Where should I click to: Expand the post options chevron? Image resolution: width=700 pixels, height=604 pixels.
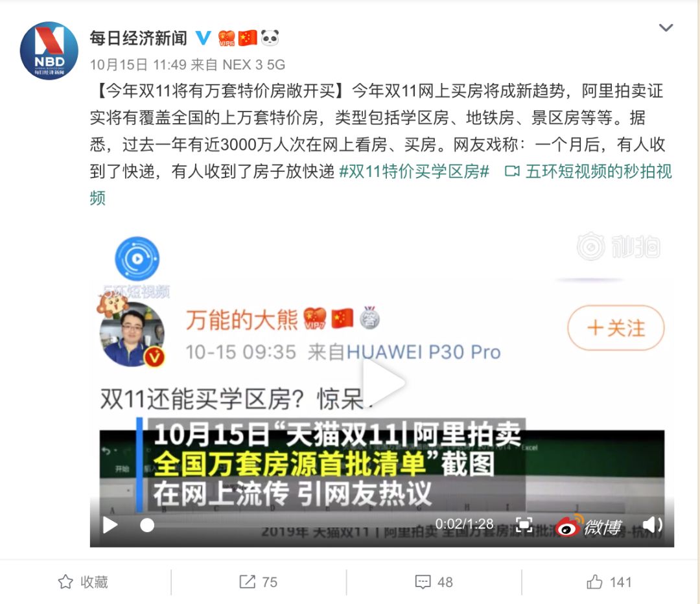[x=666, y=28]
